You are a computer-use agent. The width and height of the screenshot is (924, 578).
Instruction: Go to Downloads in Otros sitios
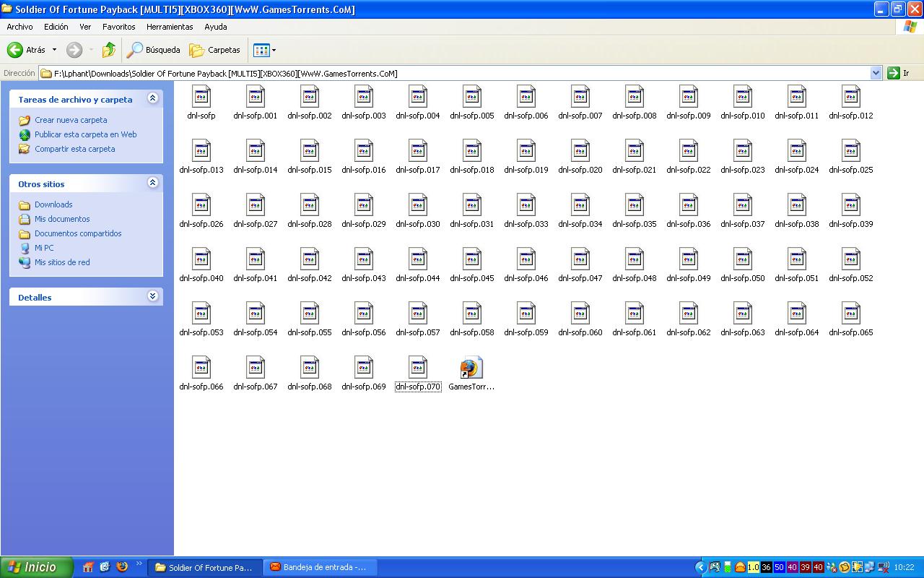click(x=53, y=204)
